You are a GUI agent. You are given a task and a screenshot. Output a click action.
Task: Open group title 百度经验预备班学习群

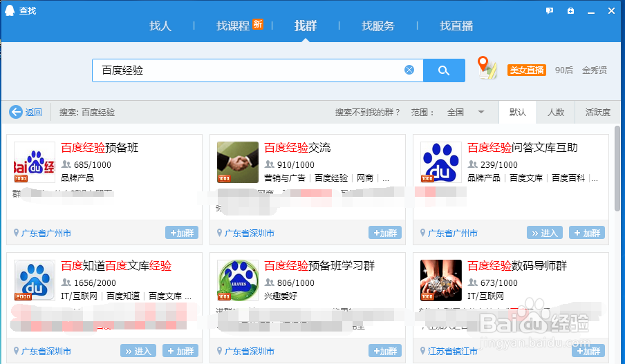point(319,266)
